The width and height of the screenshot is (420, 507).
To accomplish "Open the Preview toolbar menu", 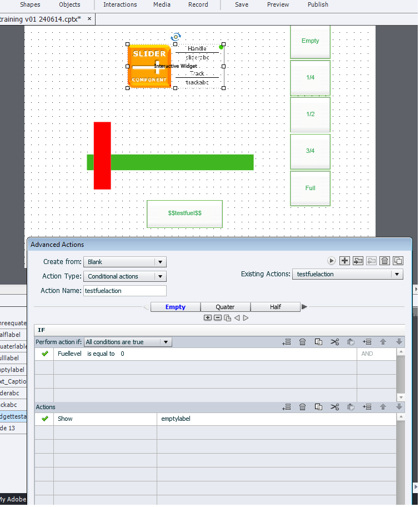I will pyautogui.click(x=279, y=4).
